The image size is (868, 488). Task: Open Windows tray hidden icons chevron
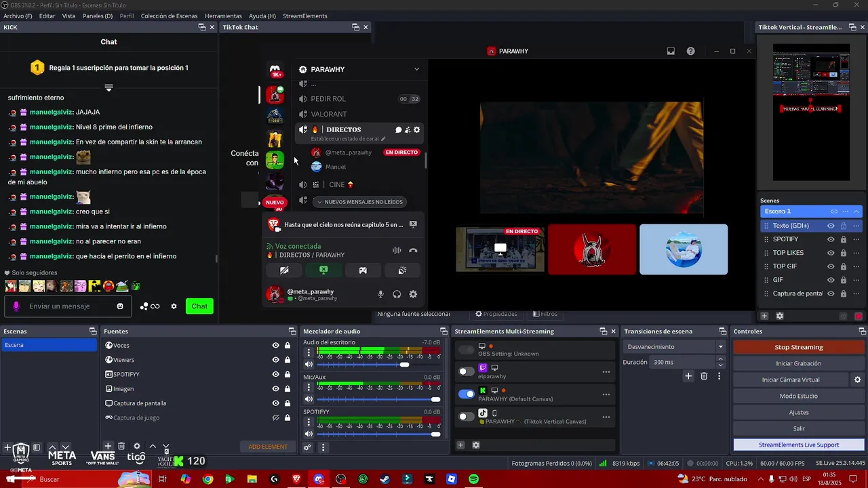coord(760,479)
